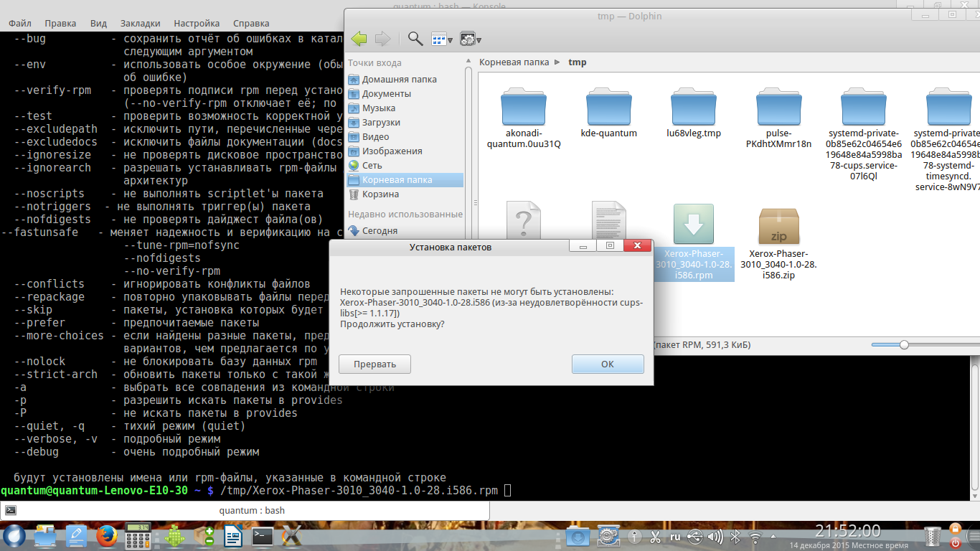
Task: Open the trash bin on the panel
Action: click(933, 536)
